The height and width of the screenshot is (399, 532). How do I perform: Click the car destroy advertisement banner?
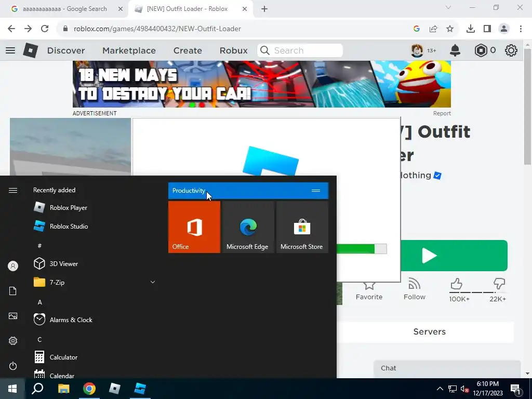point(262,84)
